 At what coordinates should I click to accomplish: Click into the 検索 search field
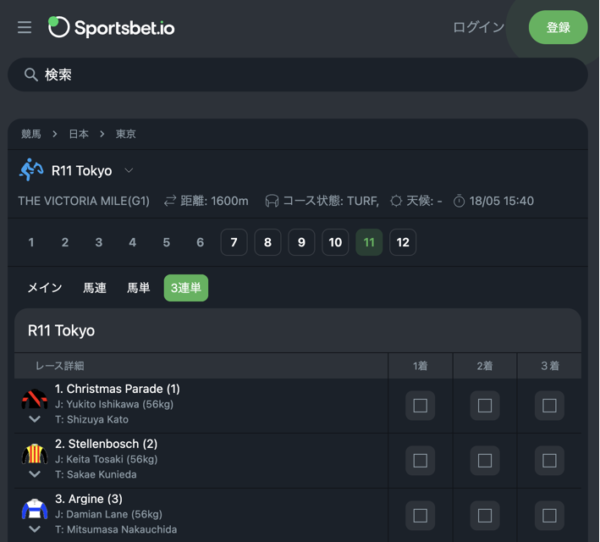coord(298,75)
